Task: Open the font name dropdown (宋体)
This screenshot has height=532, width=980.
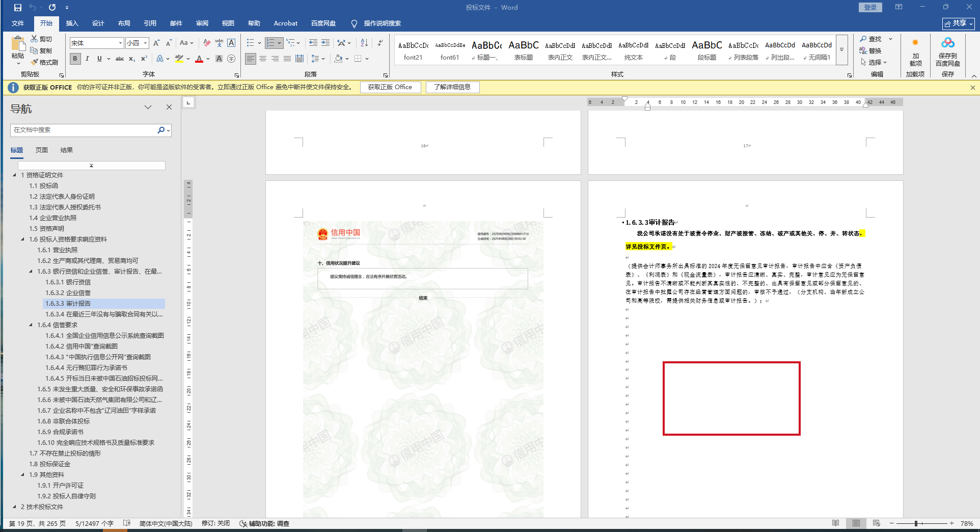Action: point(120,43)
